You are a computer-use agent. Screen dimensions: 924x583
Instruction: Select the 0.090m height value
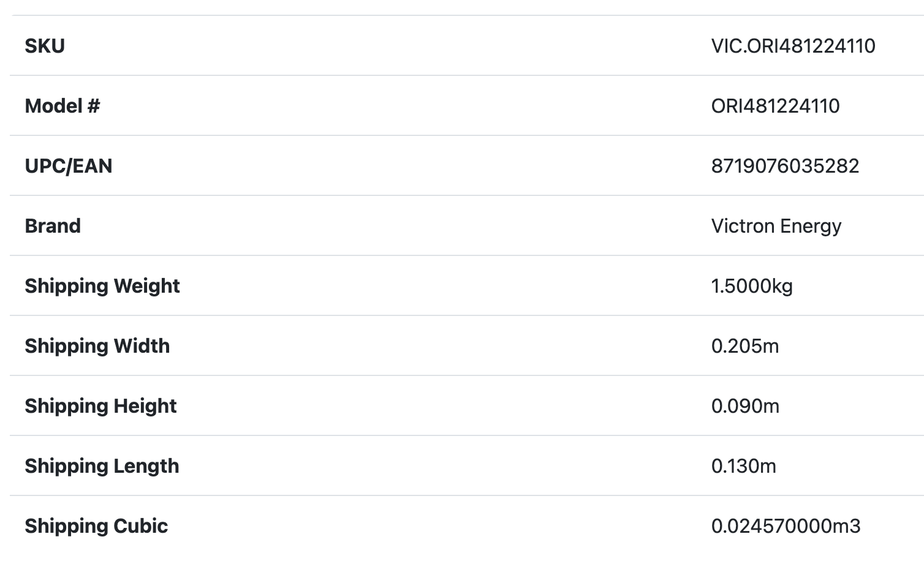click(x=745, y=406)
